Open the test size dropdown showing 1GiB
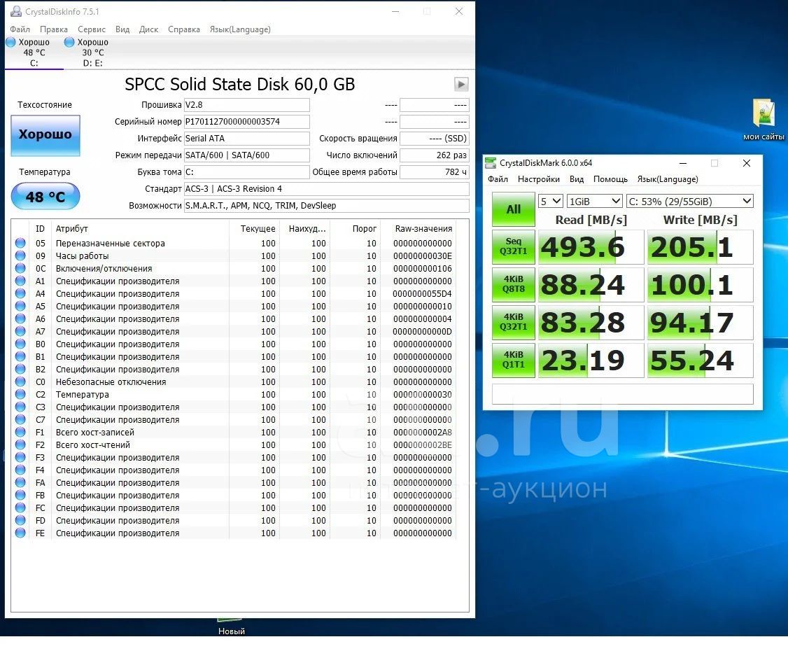Viewport: 788px width, 672px height. pyautogui.click(x=595, y=201)
